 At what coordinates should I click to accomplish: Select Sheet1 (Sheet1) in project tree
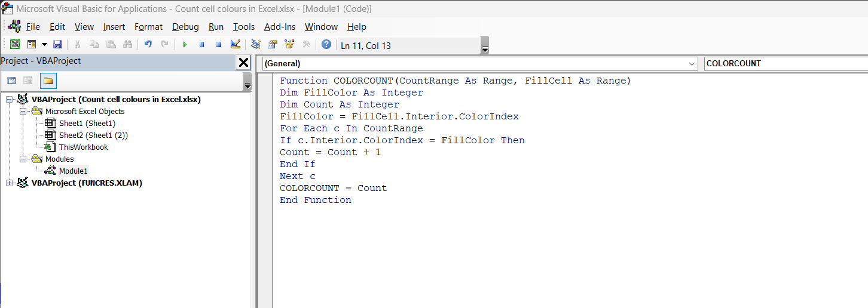(87, 123)
